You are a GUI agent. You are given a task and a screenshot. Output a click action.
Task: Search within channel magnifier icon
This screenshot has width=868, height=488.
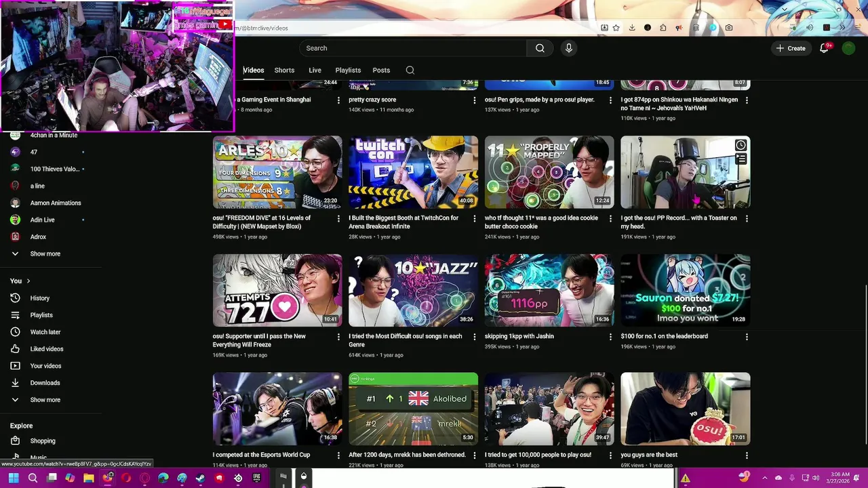coord(410,70)
